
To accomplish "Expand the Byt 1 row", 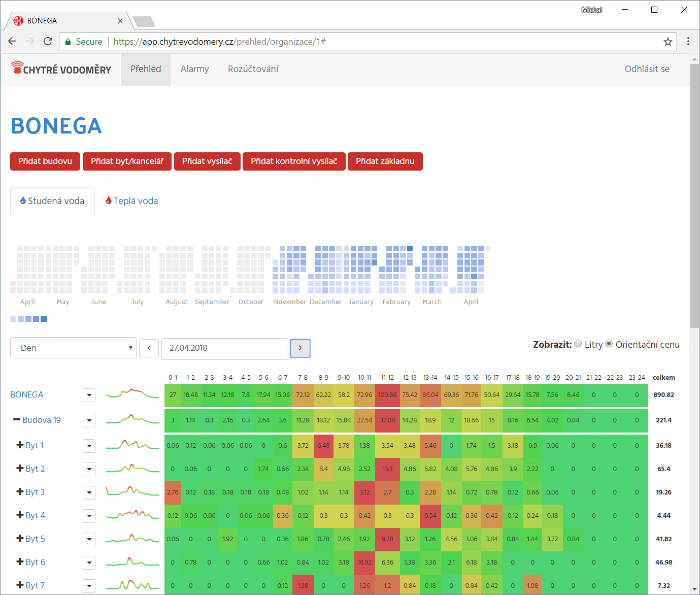I will [x=20, y=445].
